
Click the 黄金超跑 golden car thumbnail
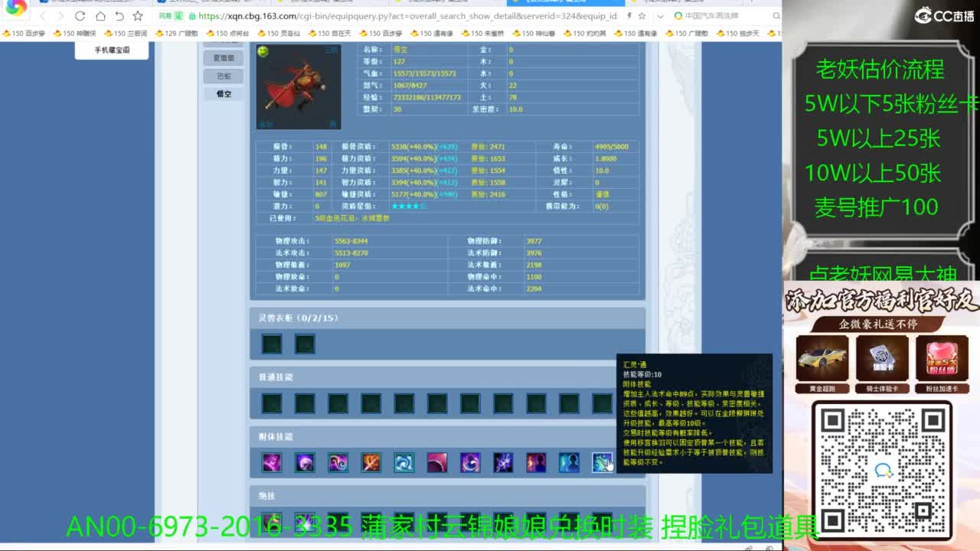point(822,359)
